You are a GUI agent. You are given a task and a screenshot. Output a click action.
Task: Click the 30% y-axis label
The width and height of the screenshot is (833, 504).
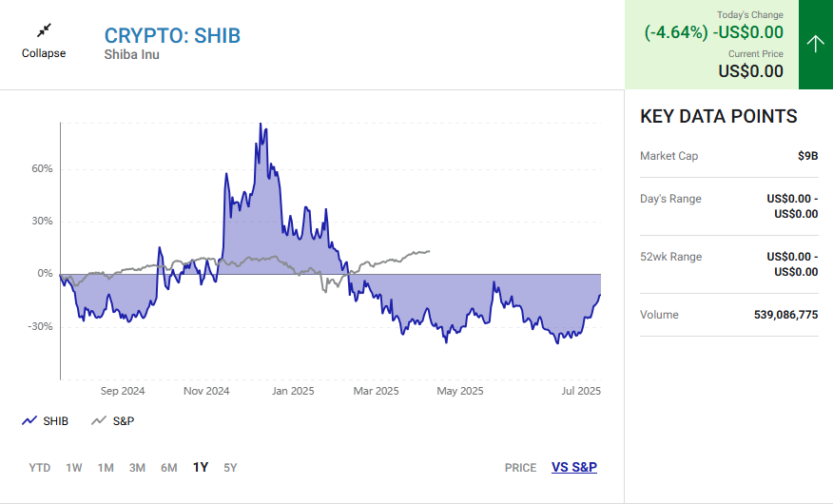[42, 221]
